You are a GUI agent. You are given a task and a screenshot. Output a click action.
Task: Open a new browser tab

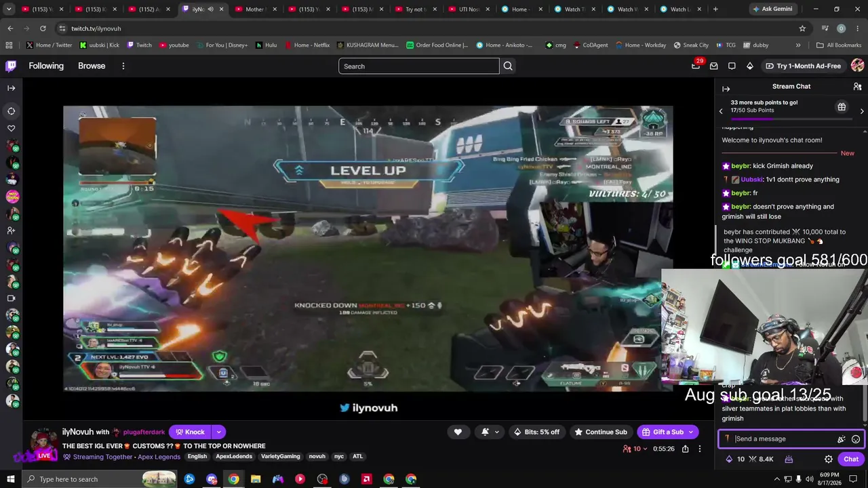pos(715,9)
